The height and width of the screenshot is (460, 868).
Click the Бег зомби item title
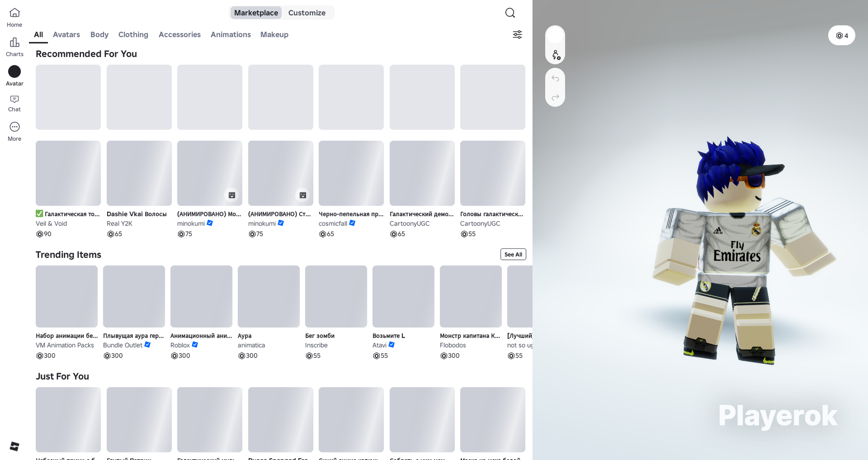click(x=320, y=336)
